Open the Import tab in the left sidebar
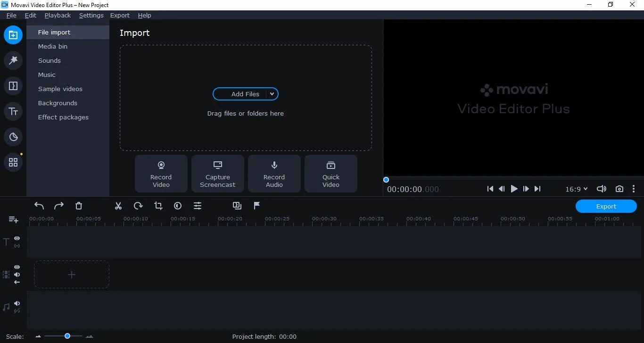The height and width of the screenshot is (343, 644). click(x=13, y=35)
